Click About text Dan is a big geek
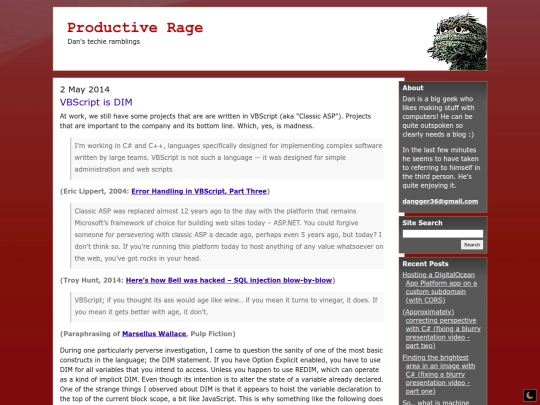Viewport: 540px width, 405px height. click(x=438, y=117)
